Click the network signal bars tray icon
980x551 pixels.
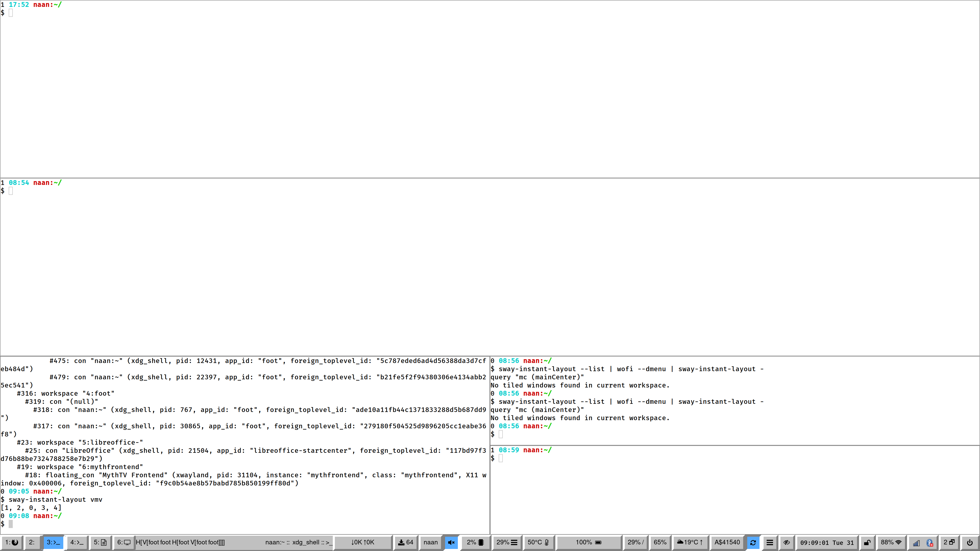click(916, 543)
